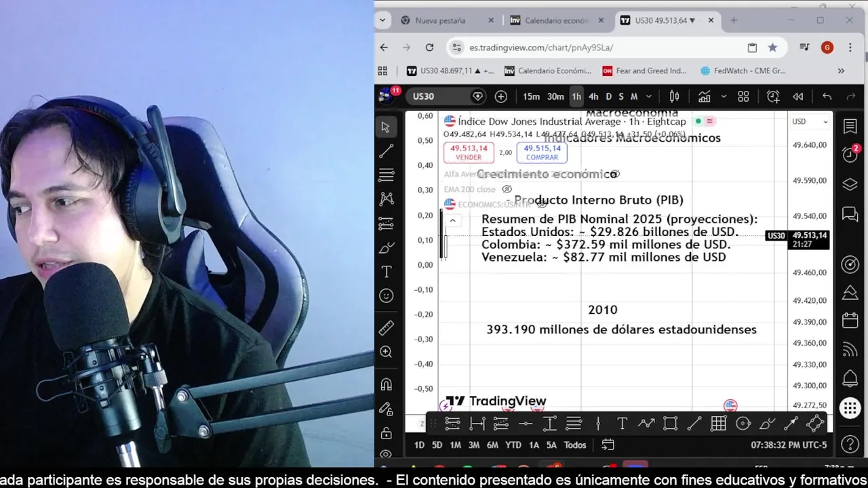
Task: Open the help center question mark
Action: tap(850, 445)
